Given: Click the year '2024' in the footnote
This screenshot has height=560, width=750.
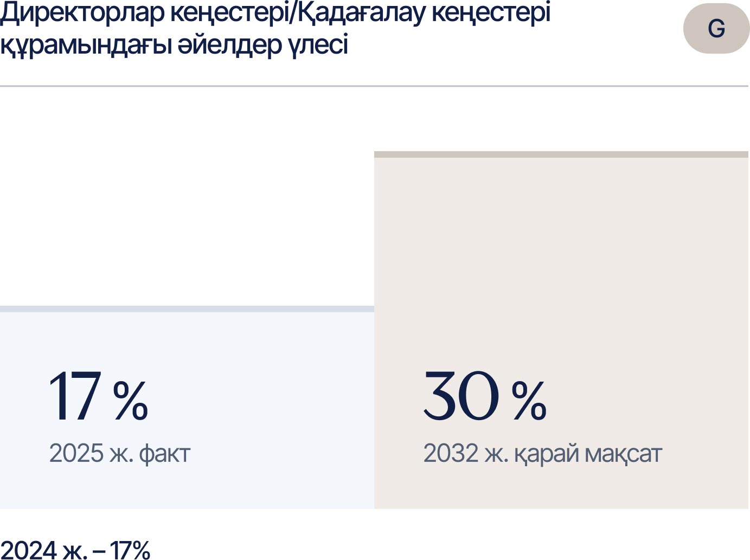Looking at the screenshot, I should pyautogui.click(x=29, y=550).
